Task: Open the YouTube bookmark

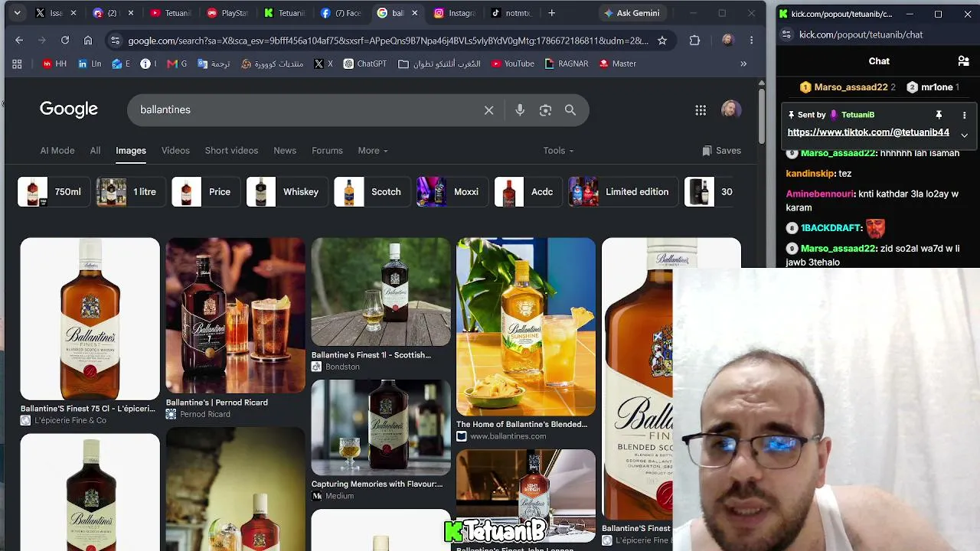Action: [512, 64]
